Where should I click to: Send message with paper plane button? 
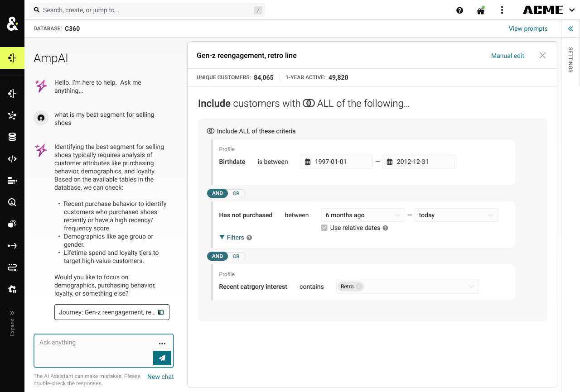click(162, 358)
